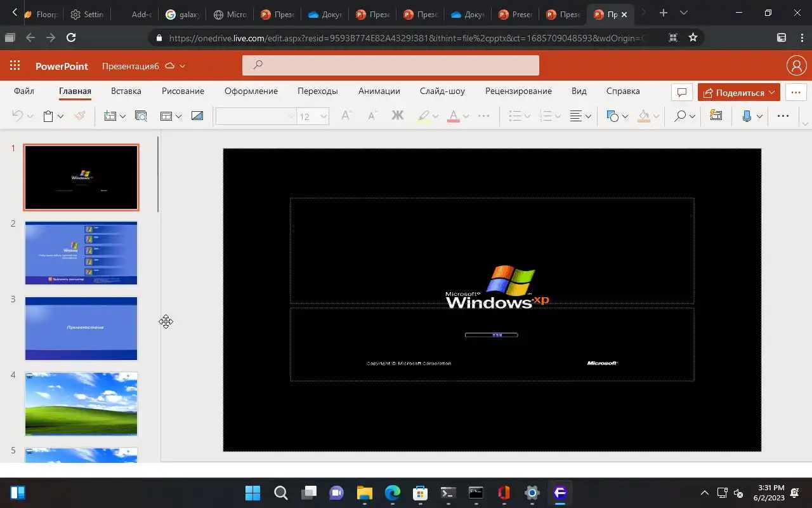Bookmark this page with star icon
The height and width of the screenshot is (508, 812).
click(693, 37)
